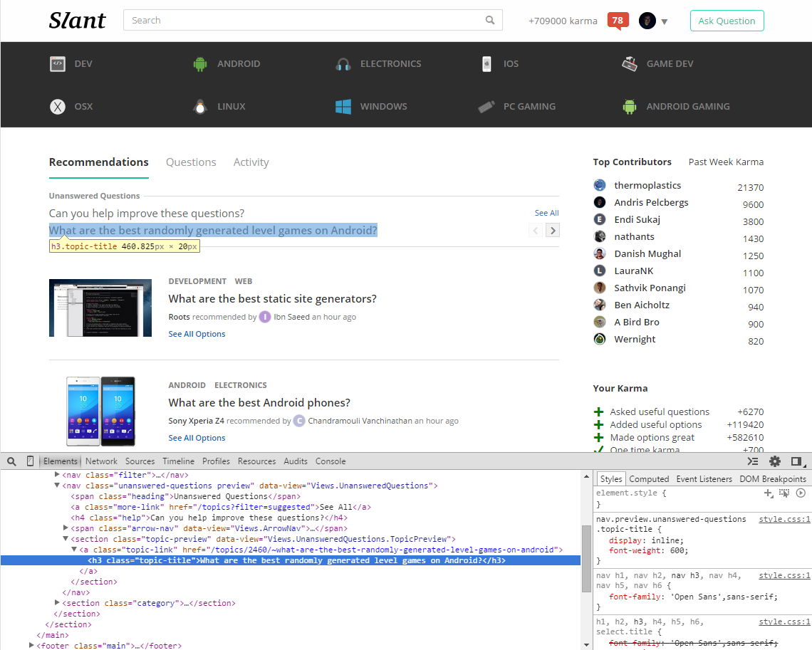Click Chandramouli Vanchinathan's avatar icon
Screen dimensions: 812x650
click(x=299, y=421)
